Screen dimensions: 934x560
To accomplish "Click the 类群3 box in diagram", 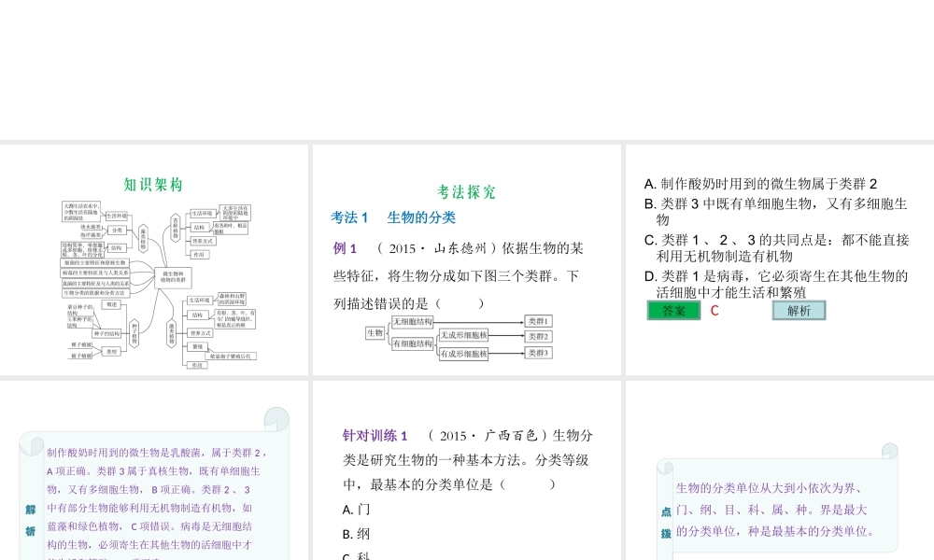I will (x=539, y=352).
